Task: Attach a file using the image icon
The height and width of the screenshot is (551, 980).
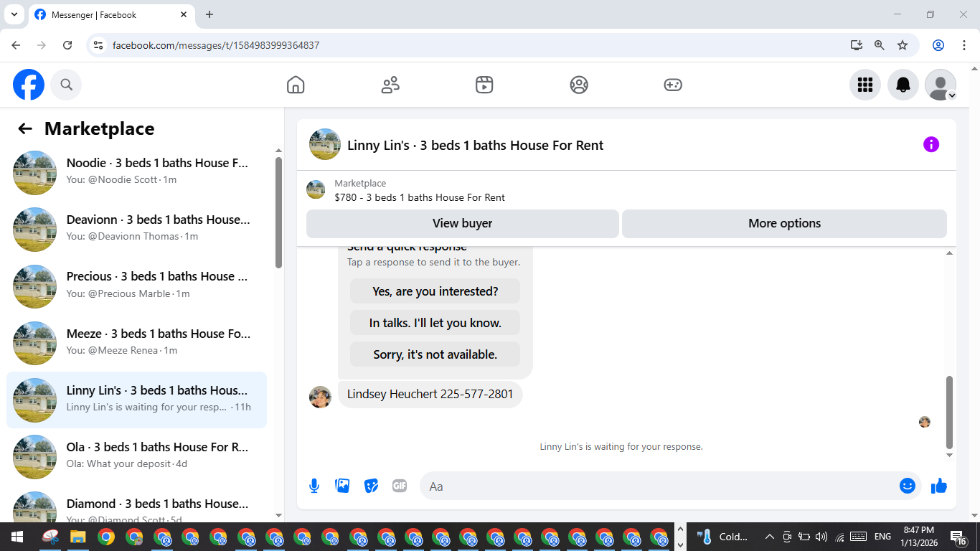Action: [x=343, y=486]
